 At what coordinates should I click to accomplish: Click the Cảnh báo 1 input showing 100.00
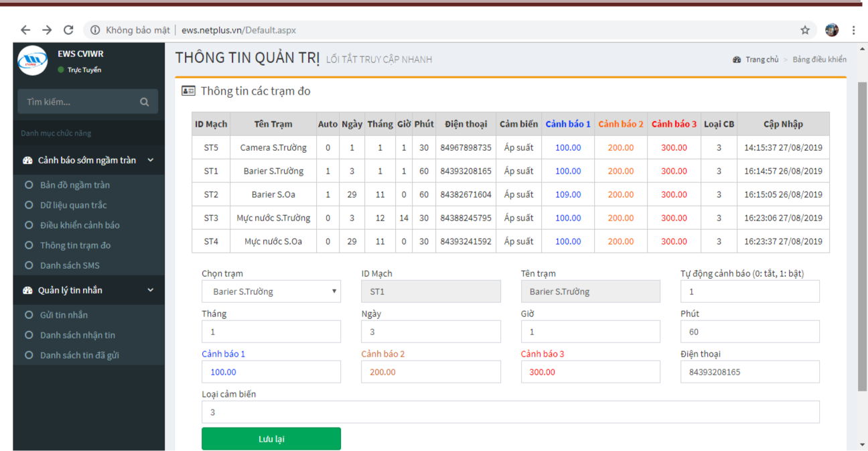pos(271,372)
